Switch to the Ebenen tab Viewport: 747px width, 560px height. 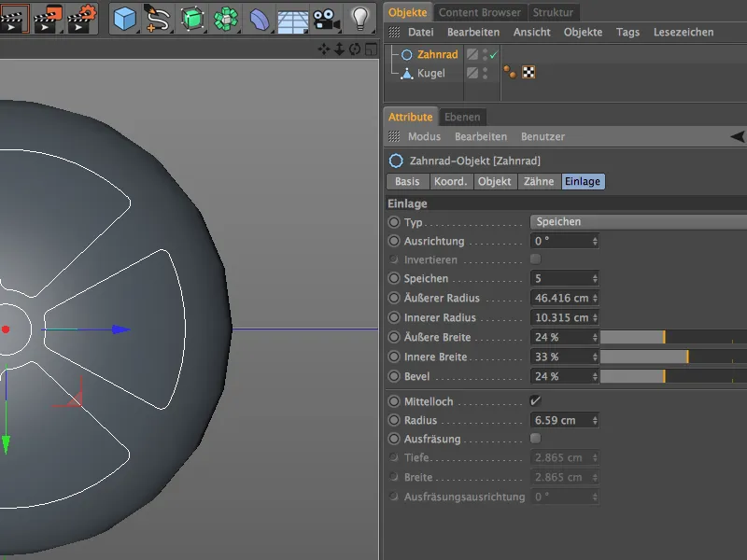pos(462,117)
